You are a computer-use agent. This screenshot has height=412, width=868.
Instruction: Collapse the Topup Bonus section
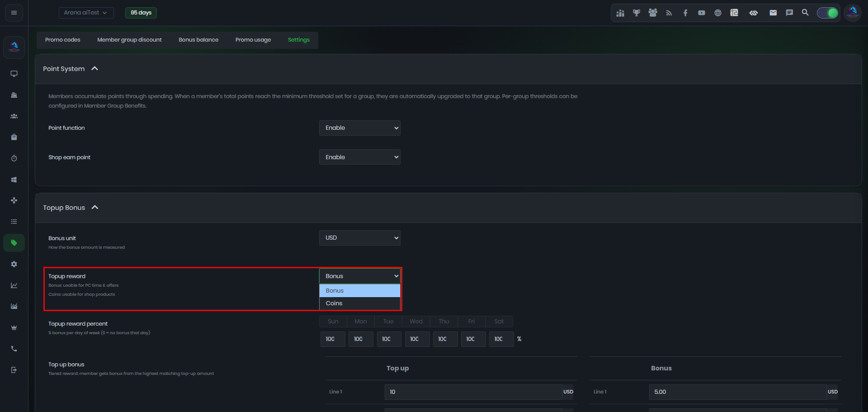[95, 208]
